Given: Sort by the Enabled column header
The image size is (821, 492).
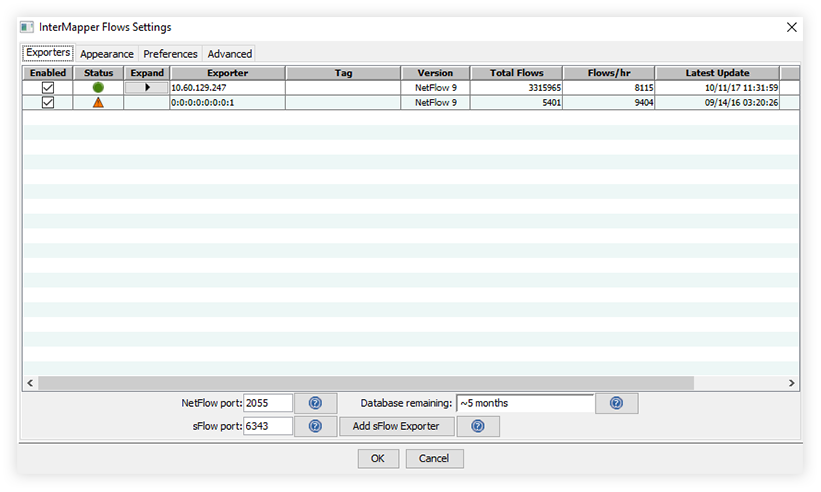Looking at the screenshot, I should coord(48,73).
